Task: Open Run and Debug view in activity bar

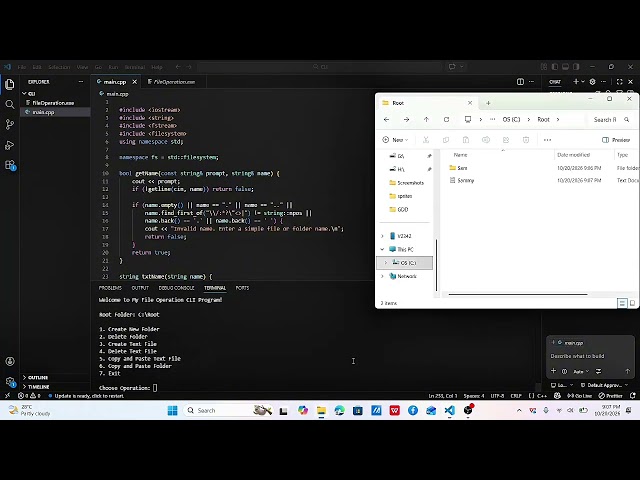Action: coord(10,145)
